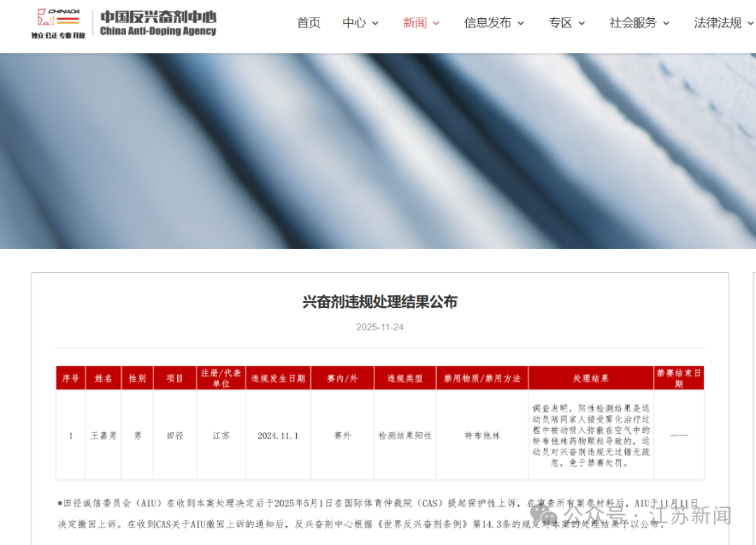The image size is (756, 545).
Task: Open the 信息发布 dropdown menu
Action: (x=489, y=22)
